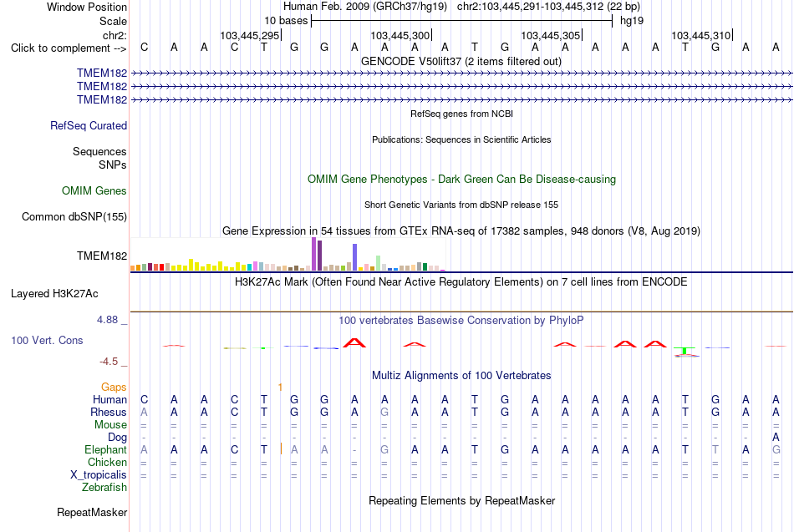This screenshot has width=794, height=532.
Task: Click coordinate label 103,445,300
Action: 400,35
